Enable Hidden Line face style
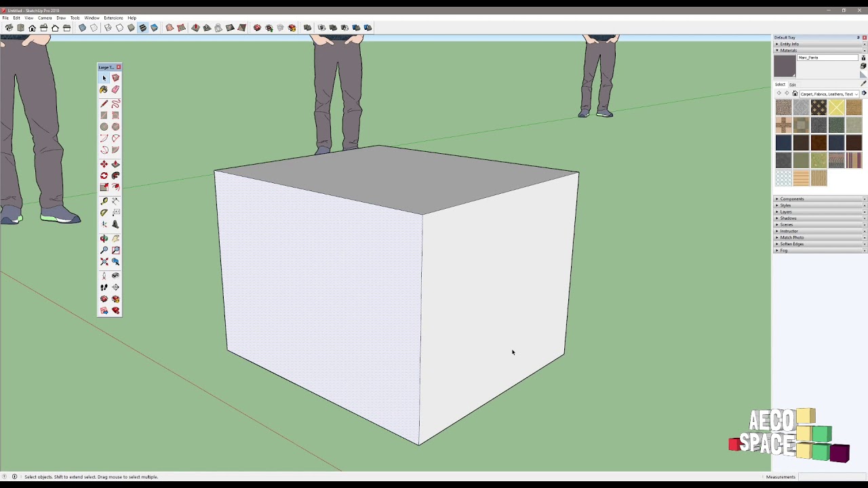This screenshot has height=488, width=868. pyautogui.click(x=119, y=28)
